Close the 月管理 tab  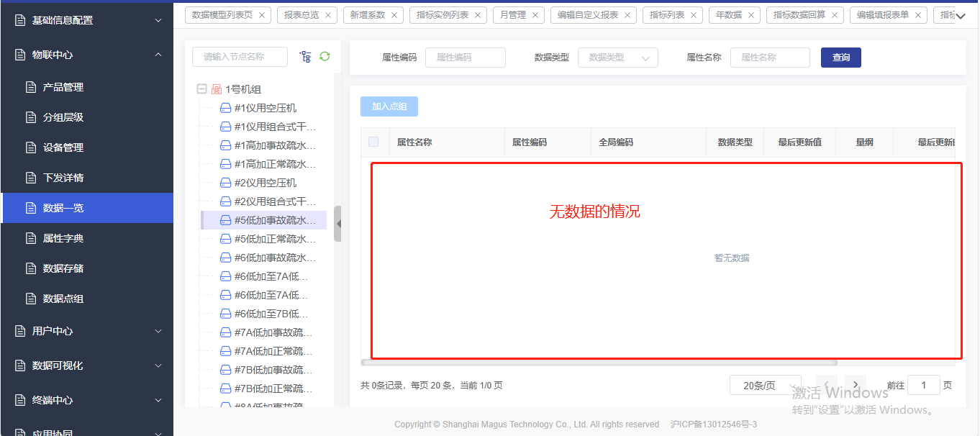[x=535, y=15]
